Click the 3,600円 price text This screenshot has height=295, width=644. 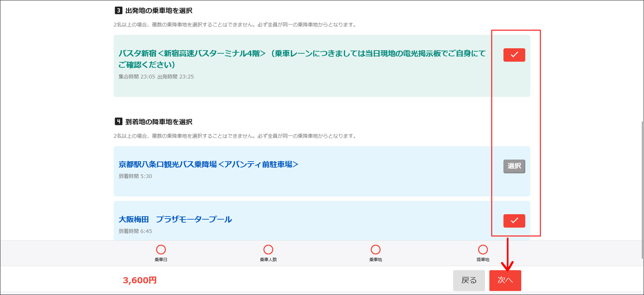pyautogui.click(x=140, y=280)
